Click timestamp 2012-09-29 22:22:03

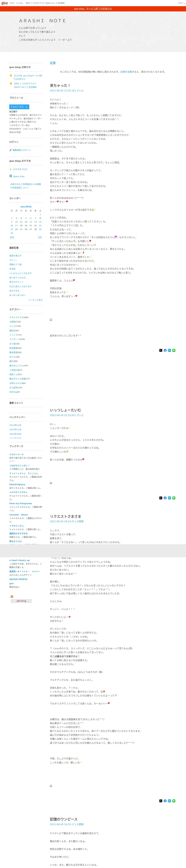click(62, 415)
